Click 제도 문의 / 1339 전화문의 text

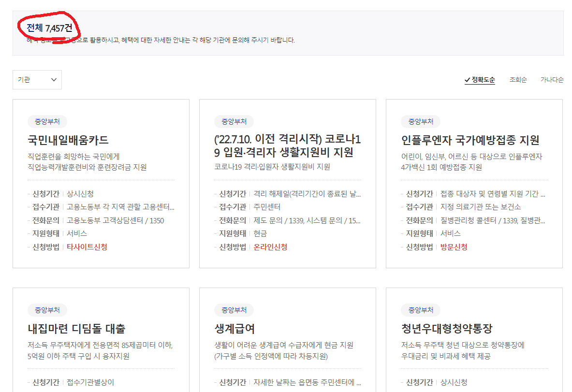click(x=307, y=220)
